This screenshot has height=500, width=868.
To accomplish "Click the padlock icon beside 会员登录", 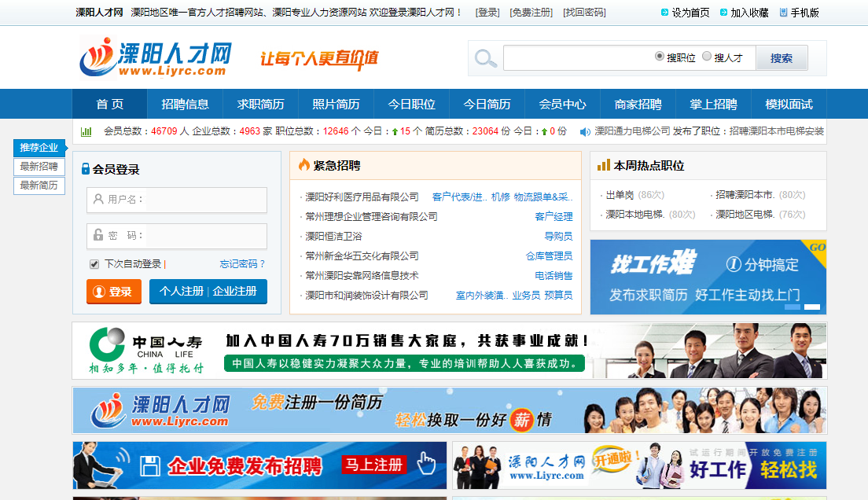I will pyautogui.click(x=85, y=169).
